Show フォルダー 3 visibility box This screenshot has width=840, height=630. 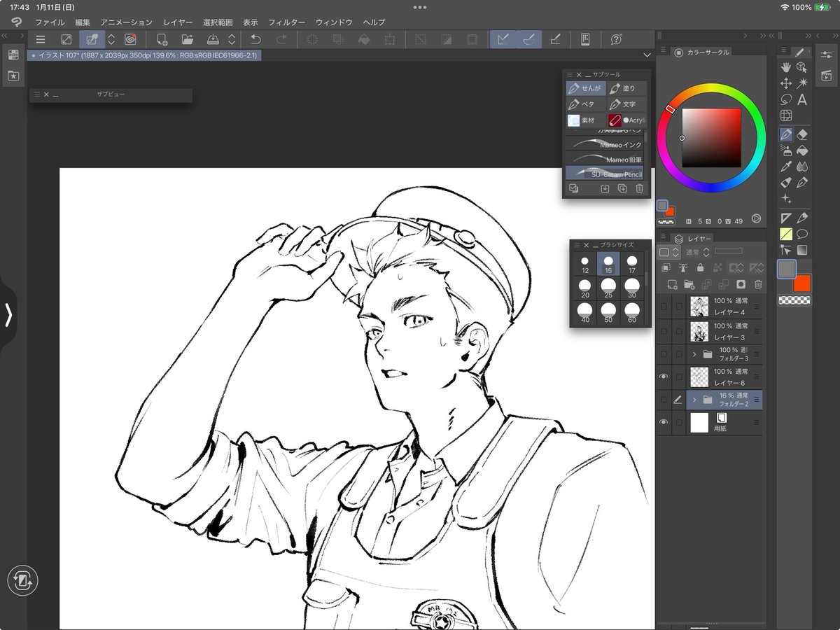(664, 353)
